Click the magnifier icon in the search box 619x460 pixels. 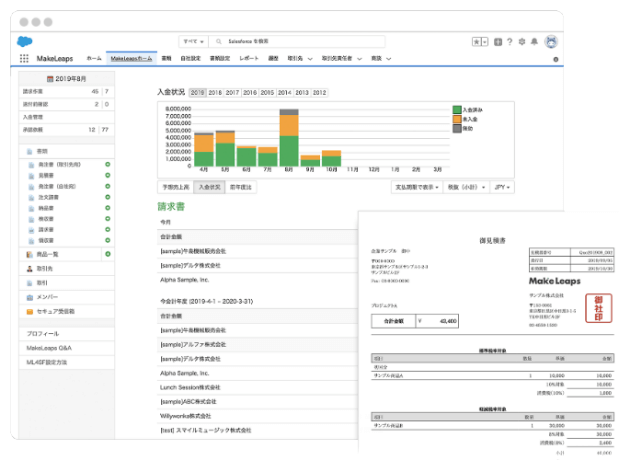coord(219,41)
